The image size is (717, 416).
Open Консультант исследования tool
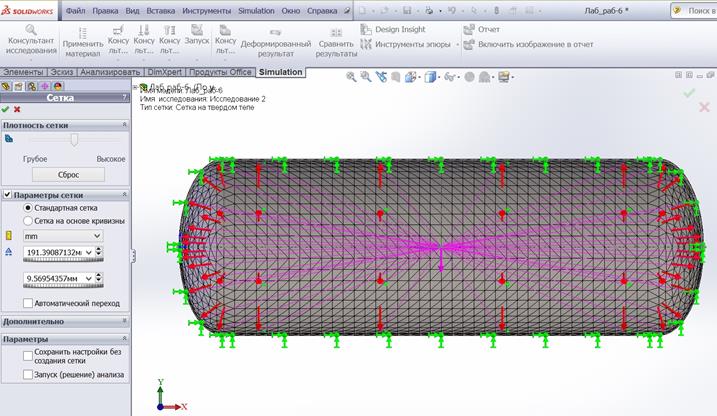tap(30, 39)
